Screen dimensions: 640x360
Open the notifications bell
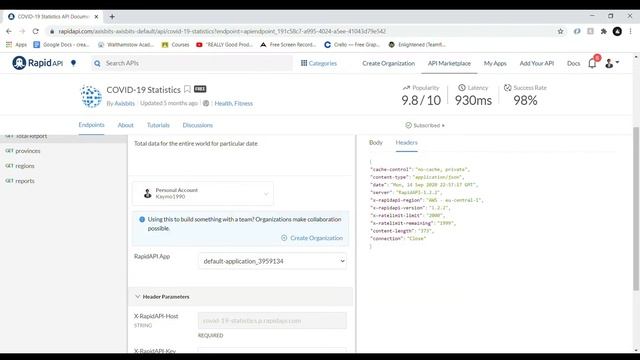[592, 63]
